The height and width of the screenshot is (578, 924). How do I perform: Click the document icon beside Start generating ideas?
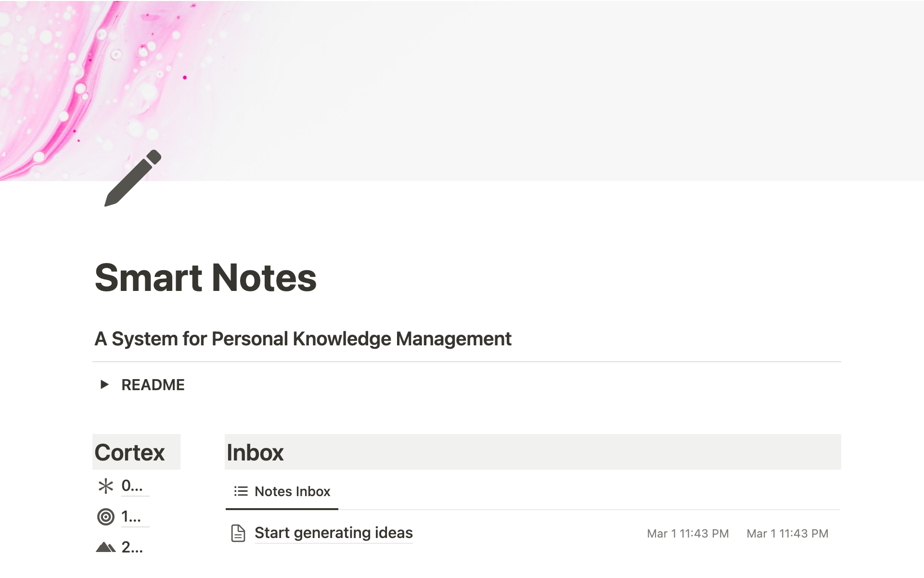pos(238,533)
